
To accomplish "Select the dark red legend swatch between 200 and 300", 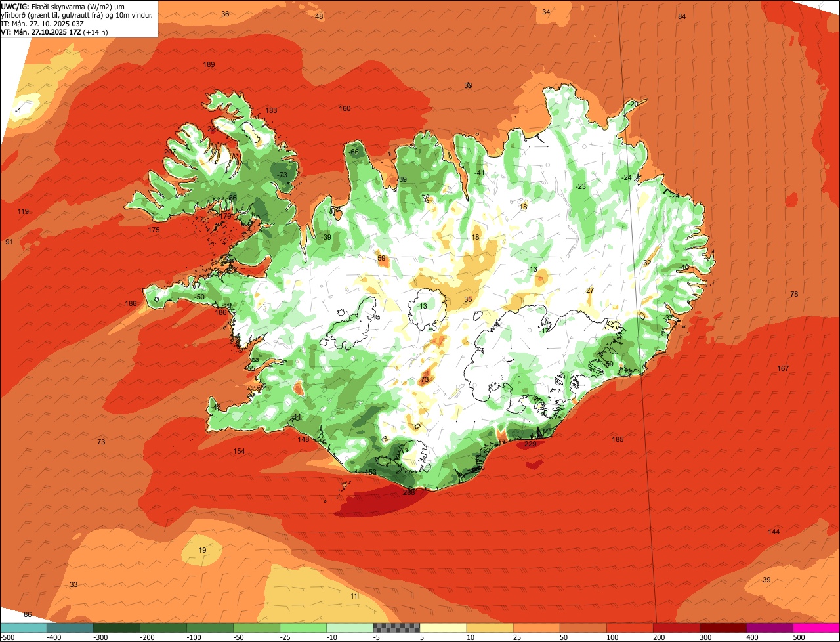I will (676, 628).
